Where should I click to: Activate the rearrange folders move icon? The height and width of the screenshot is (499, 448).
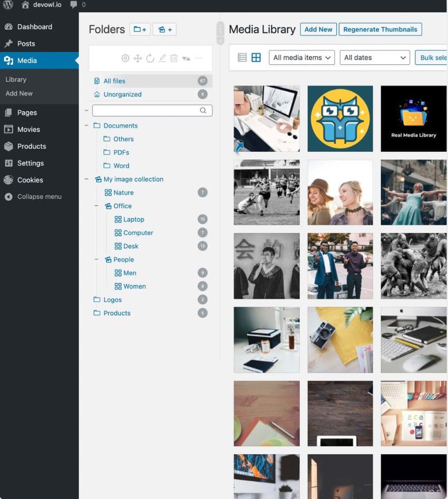click(x=138, y=58)
